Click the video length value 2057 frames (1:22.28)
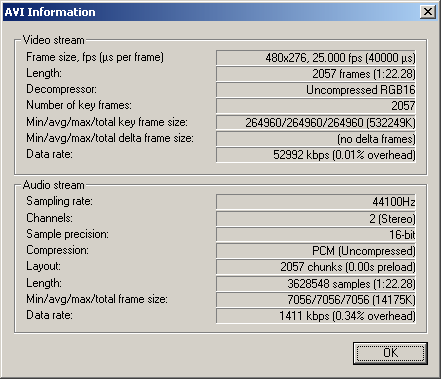 (316, 74)
